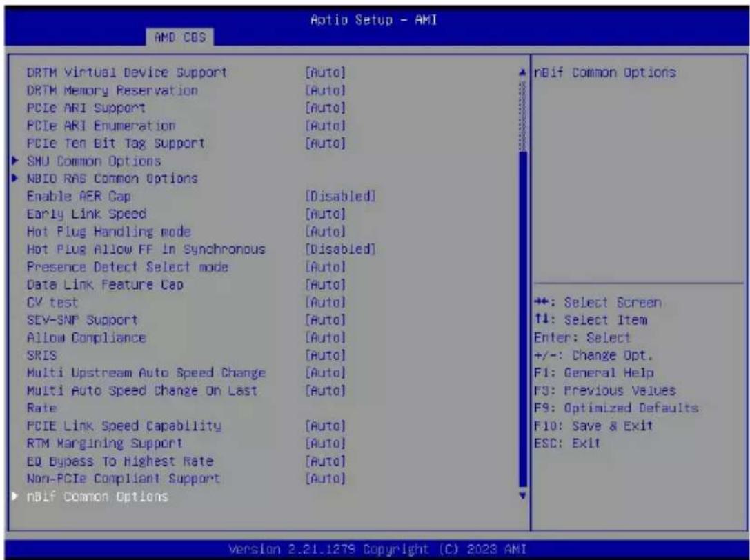
Task: Click scrollbar up arrow
Action: (522, 72)
